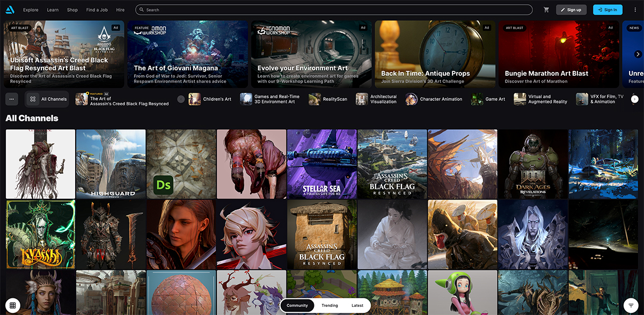644x315 pixels.
Task: Click the ArtStation logo icon
Action: point(11,10)
